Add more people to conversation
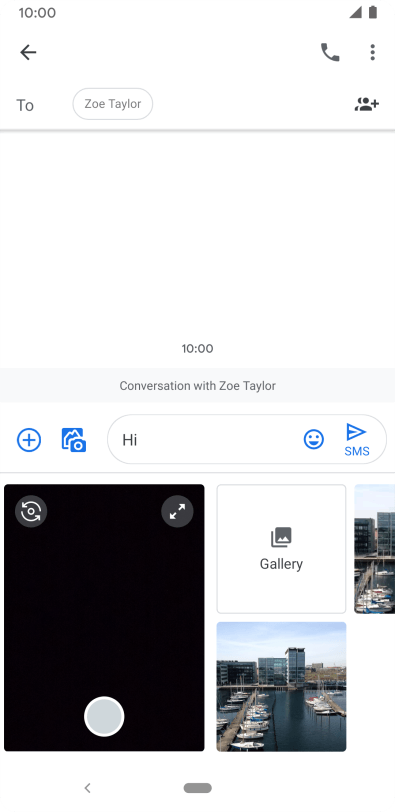Image resolution: width=395 pixels, height=812 pixels. (x=367, y=104)
